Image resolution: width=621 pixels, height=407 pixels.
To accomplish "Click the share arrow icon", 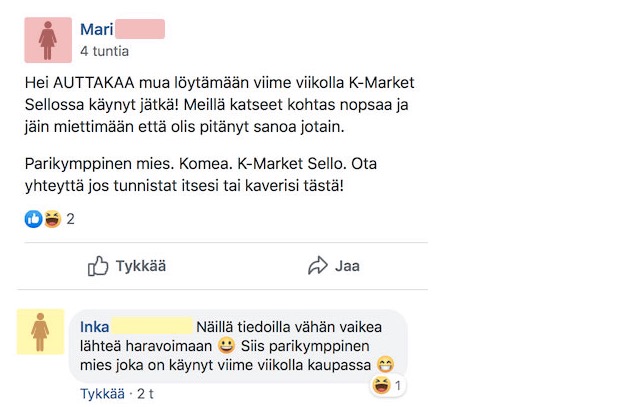I will point(318,266).
